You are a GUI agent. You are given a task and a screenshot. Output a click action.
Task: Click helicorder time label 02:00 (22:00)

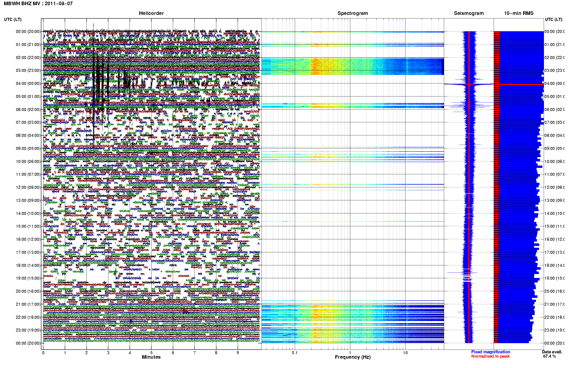coord(28,58)
